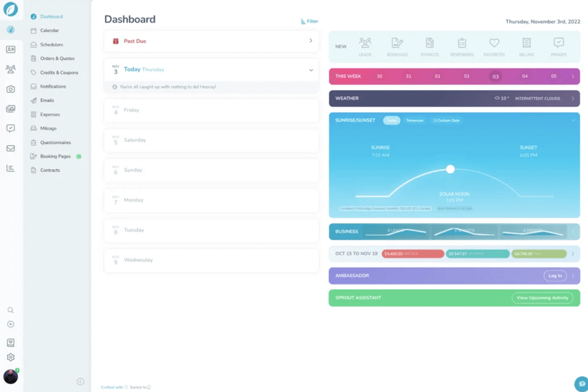Open the Questionnaires menu item
Screen dimensions: 588x392
point(56,142)
